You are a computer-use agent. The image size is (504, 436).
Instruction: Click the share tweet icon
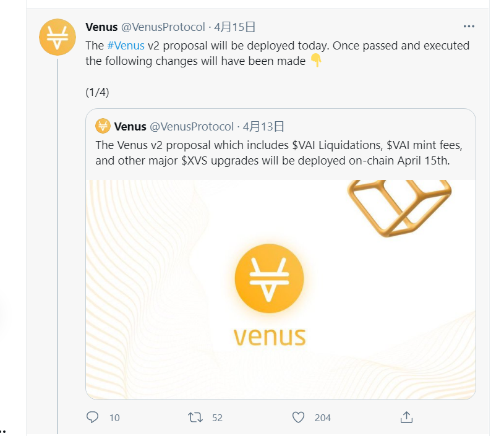[x=406, y=417]
